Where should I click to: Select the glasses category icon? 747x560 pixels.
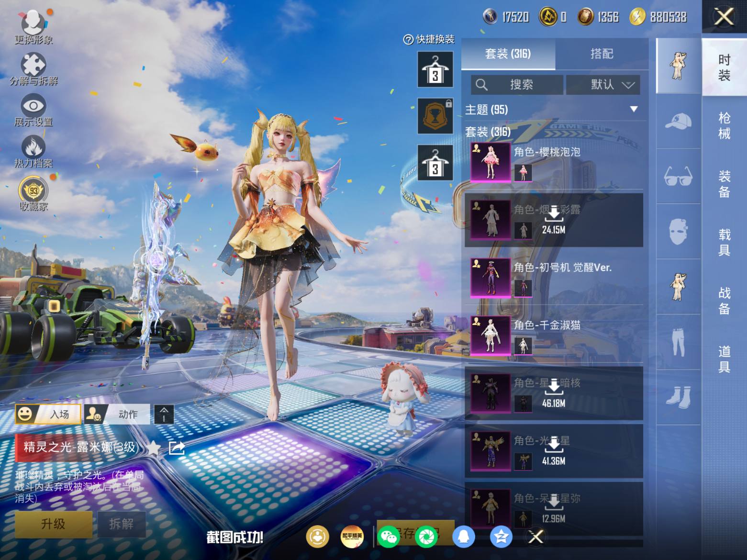pos(678,177)
